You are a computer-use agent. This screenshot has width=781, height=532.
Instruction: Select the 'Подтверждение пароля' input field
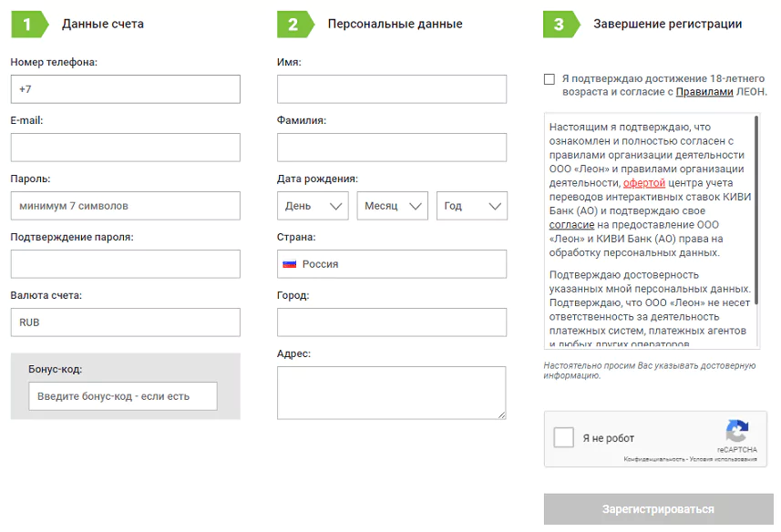(x=126, y=264)
